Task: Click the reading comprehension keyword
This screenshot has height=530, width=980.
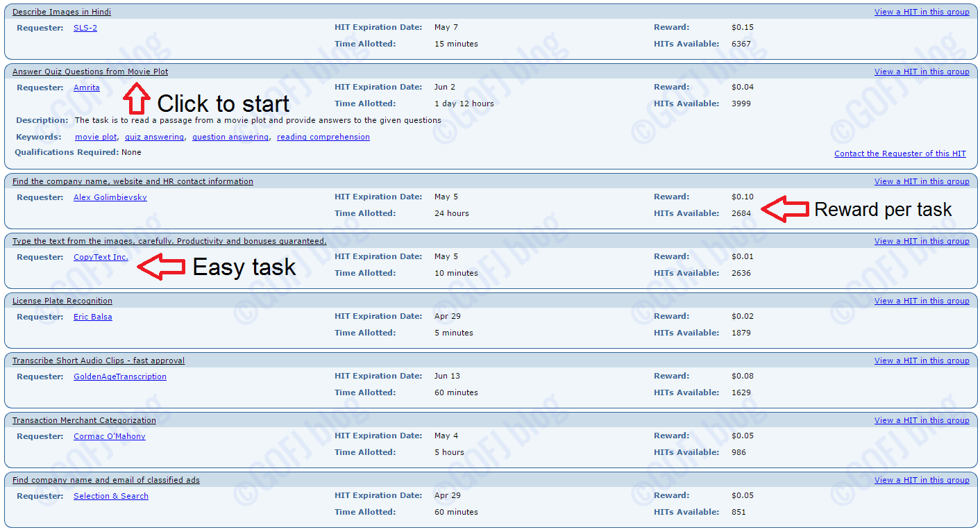Action: pyautogui.click(x=322, y=137)
